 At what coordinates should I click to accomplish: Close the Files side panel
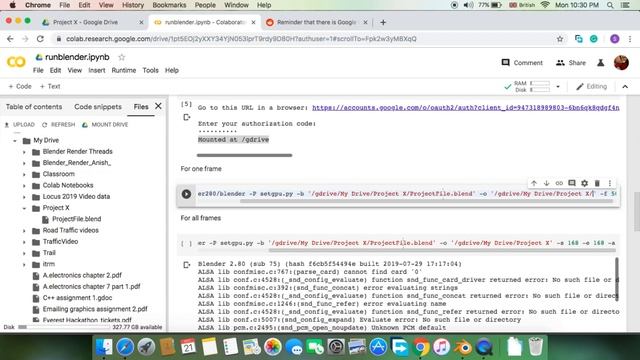(x=158, y=106)
